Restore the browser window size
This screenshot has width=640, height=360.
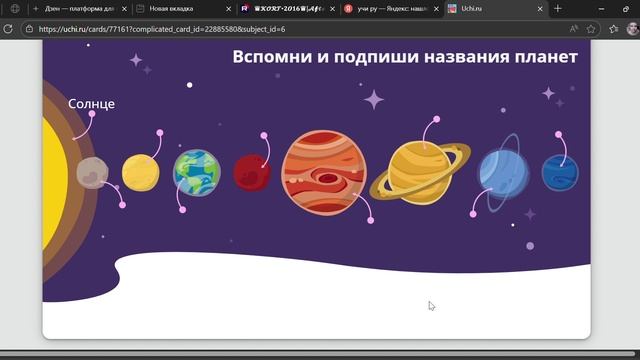click(x=626, y=9)
